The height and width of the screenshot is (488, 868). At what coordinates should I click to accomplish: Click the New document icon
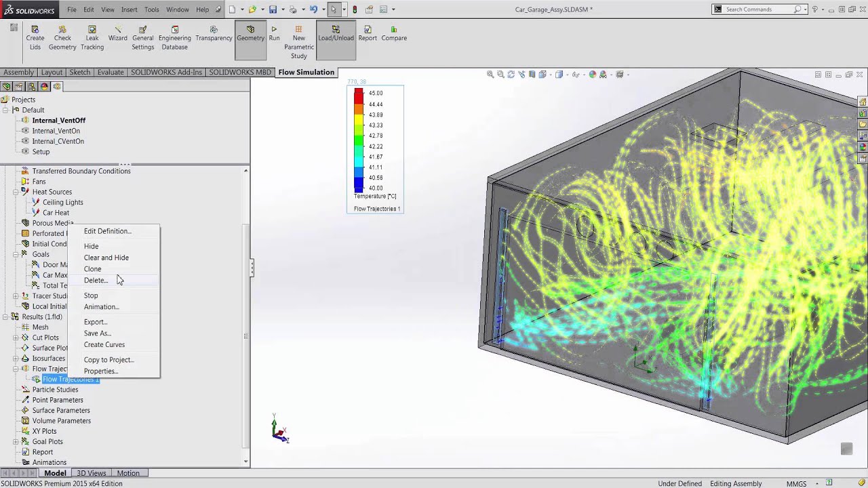(x=233, y=9)
